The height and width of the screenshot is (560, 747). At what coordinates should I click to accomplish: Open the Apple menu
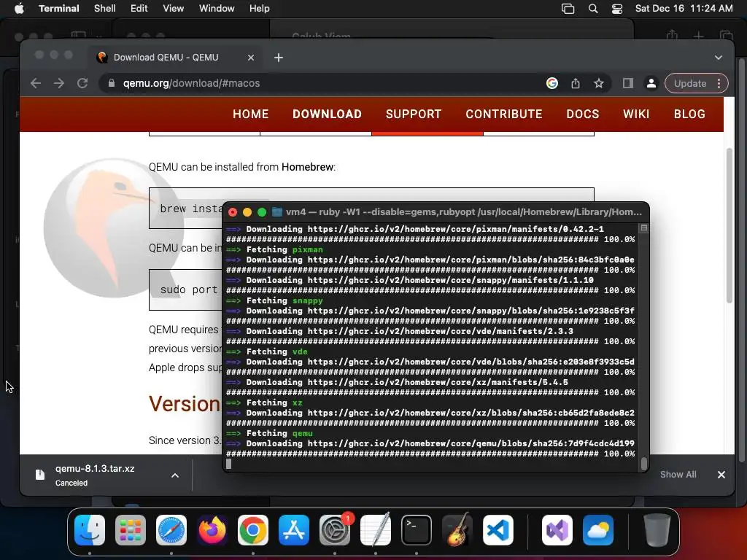tap(19, 9)
